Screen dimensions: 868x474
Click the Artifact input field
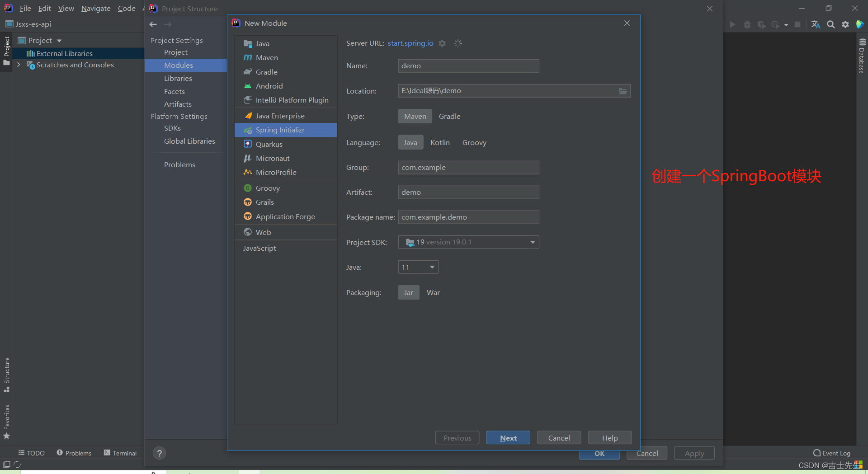pos(468,192)
